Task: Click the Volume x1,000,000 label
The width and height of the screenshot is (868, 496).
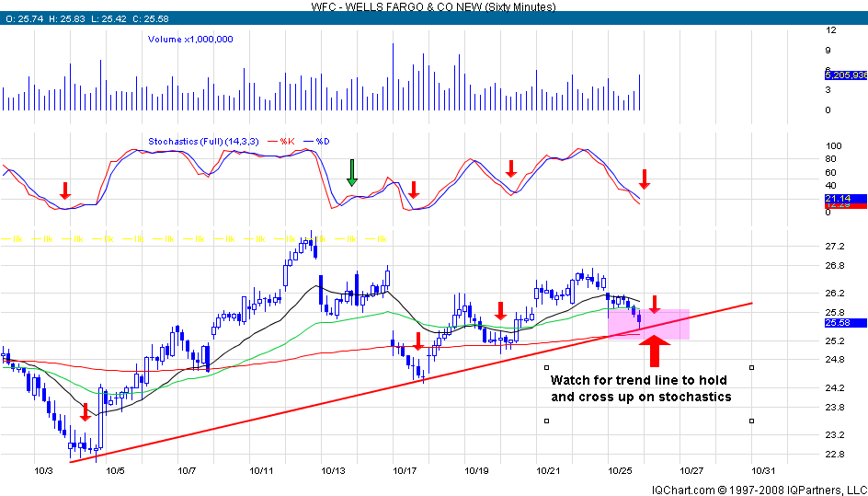Action: click(190, 39)
